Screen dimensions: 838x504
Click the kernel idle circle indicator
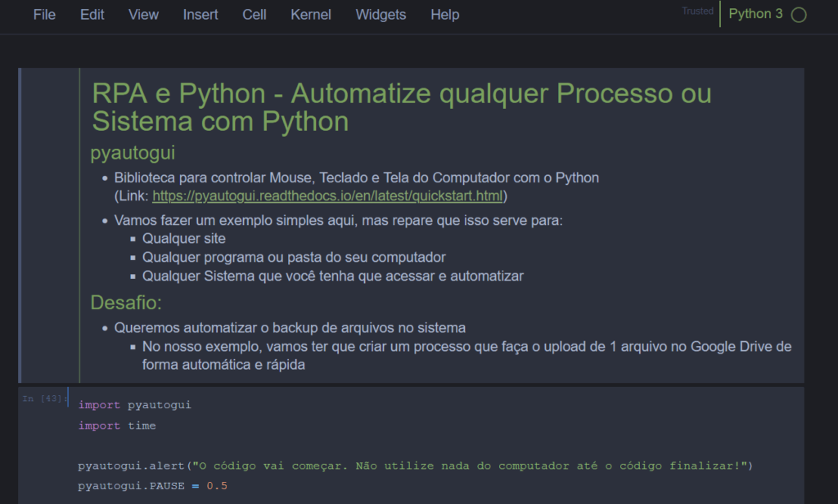799,15
